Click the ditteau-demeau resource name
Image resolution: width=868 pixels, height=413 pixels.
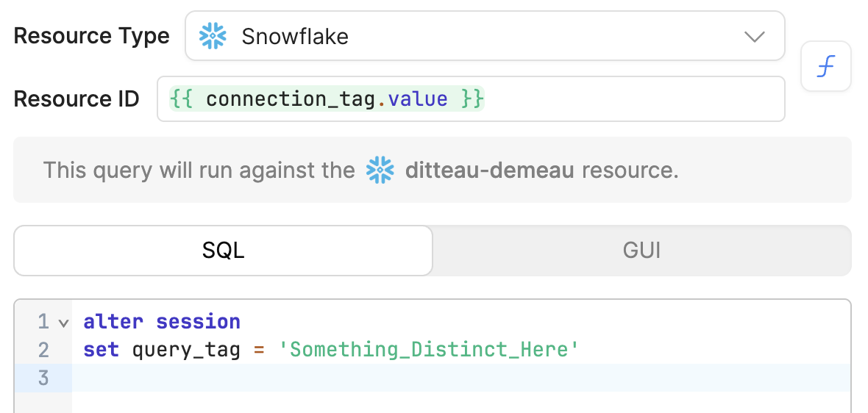click(x=489, y=170)
